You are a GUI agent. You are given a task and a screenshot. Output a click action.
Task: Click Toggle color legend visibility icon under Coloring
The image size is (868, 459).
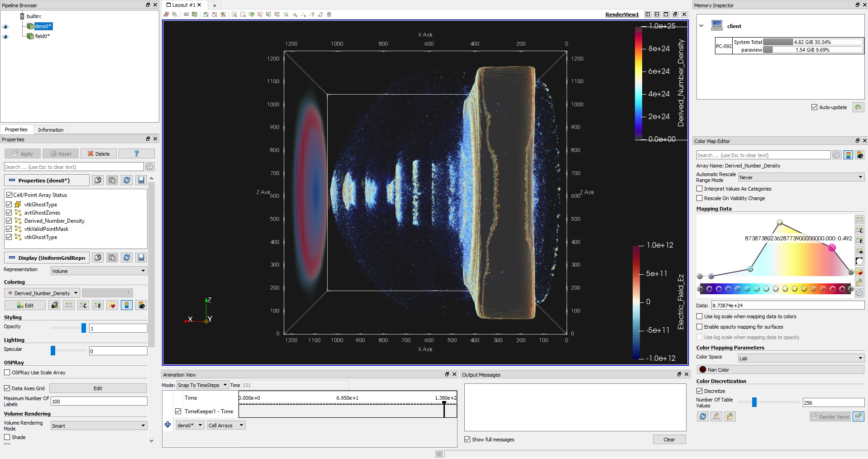coord(127,305)
